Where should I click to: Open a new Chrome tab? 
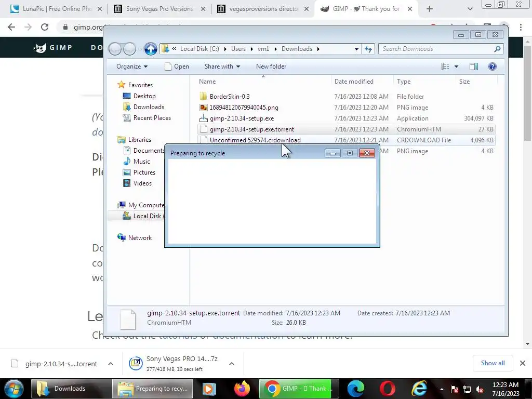pos(430,9)
